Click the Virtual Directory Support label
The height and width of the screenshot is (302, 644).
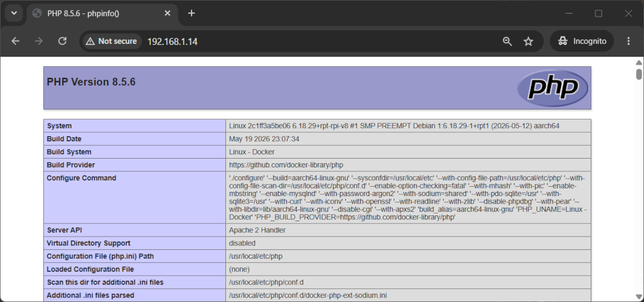pyautogui.click(x=88, y=243)
